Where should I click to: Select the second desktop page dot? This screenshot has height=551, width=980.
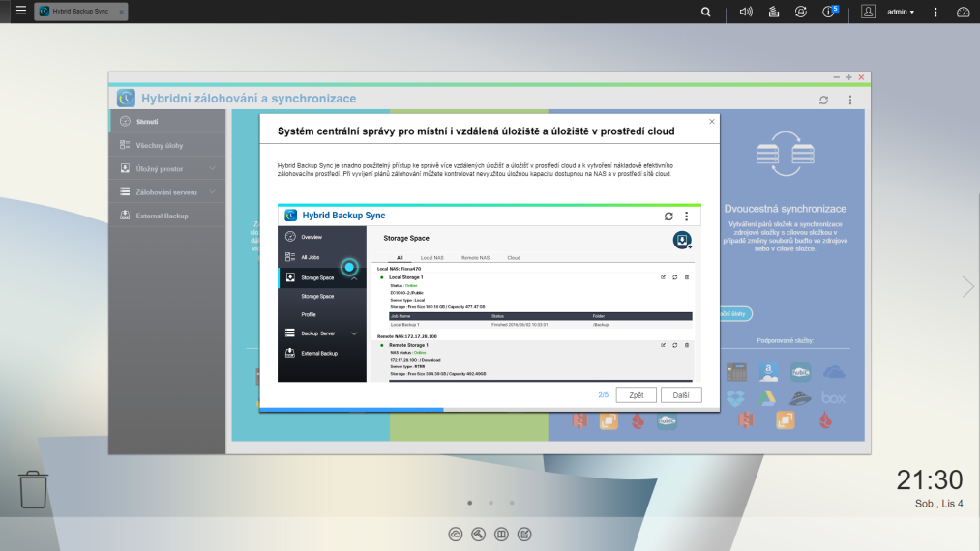tap(491, 503)
